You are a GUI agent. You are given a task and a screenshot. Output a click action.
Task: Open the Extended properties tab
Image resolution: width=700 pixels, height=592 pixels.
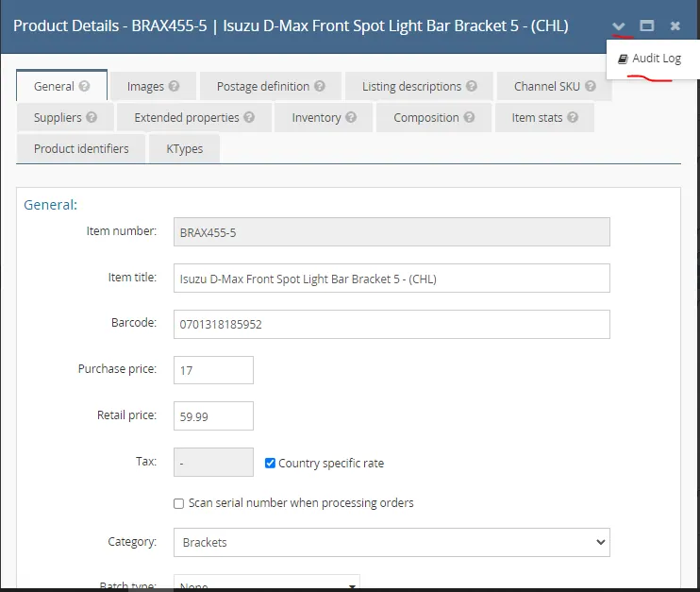coord(194,117)
